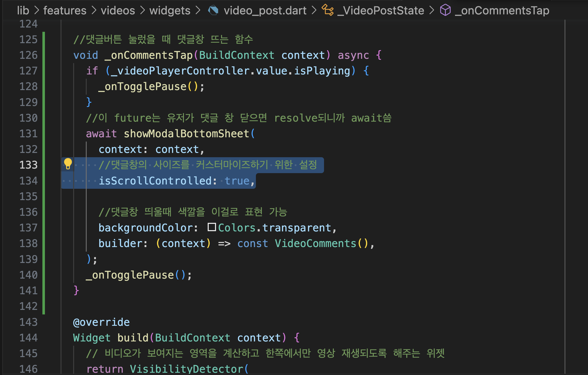This screenshot has height=375, width=588.
Task: Select video_post.dart in breadcrumb
Action: pyautogui.click(x=265, y=10)
